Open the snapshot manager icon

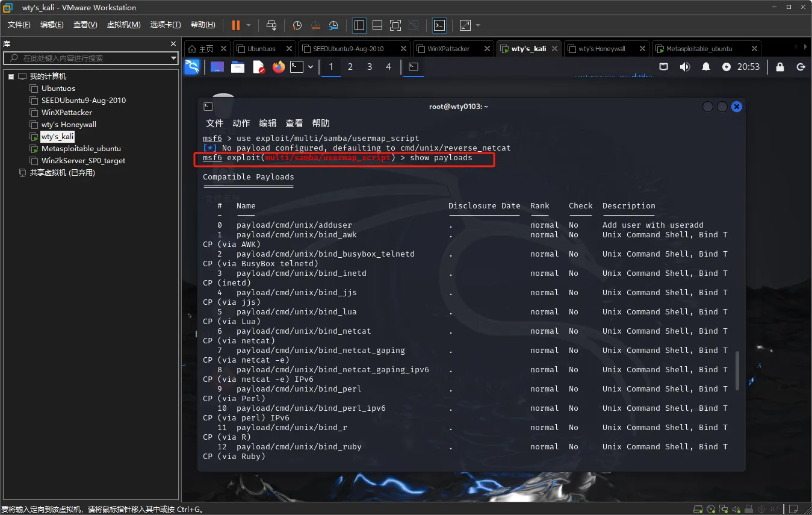click(334, 25)
